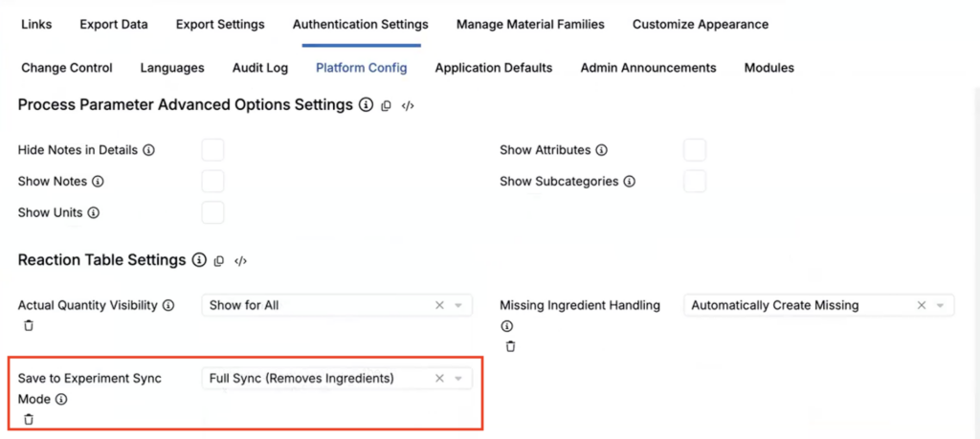This screenshot has width=980, height=439.
Task: Delete Save to Experiment Sync Mode setting
Action: click(x=29, y=419)
